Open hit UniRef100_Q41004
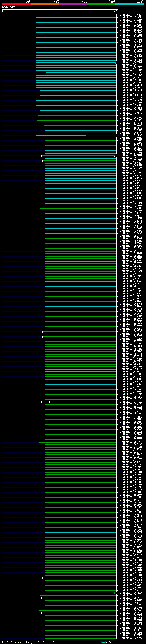The width and height of the screenshot is (146, 644). tap(131, 153)
